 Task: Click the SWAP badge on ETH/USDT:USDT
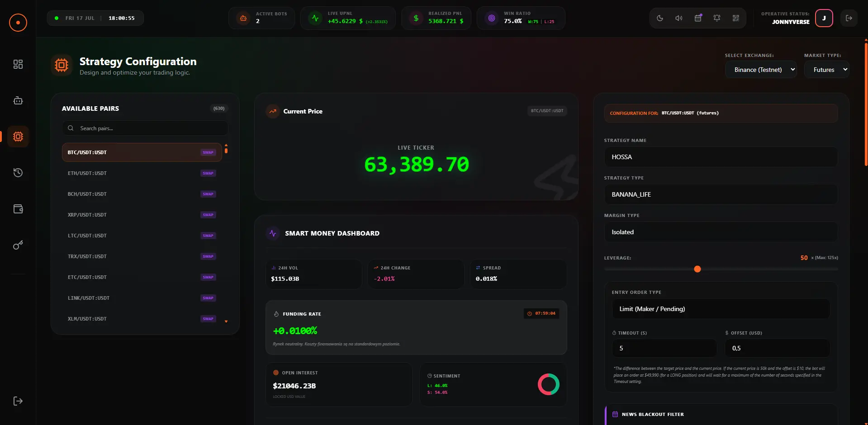click(208, 173)
